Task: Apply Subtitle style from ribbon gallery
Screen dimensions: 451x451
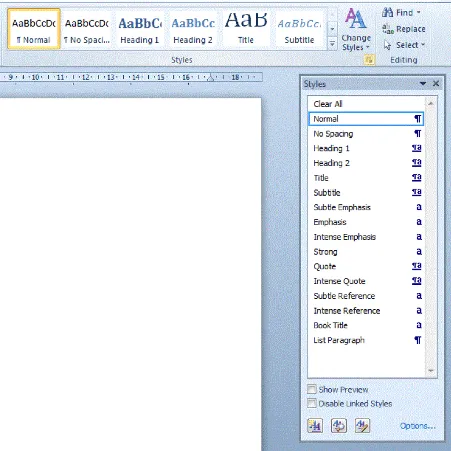Action: [x=299, y=29]
